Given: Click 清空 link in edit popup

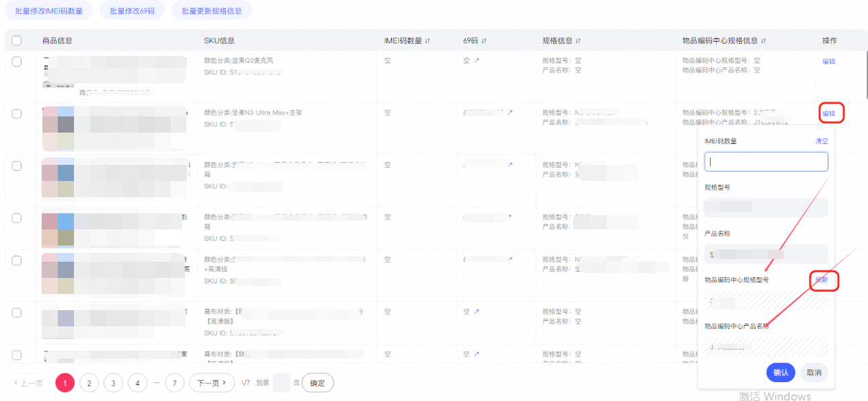Looking at the screenshot, I should tap(822, 141).
